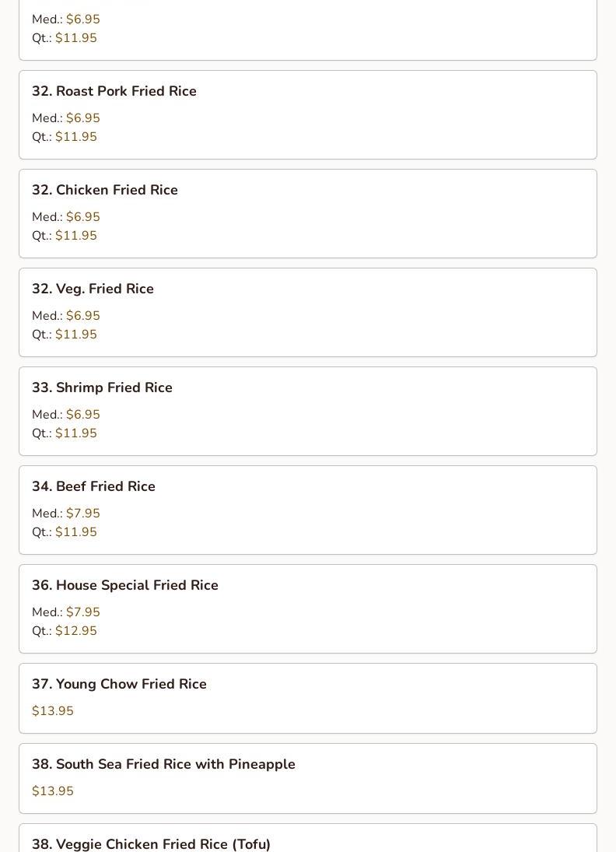
Task: Select 34. Beef Fried Rice
Action: pos(307,510)
